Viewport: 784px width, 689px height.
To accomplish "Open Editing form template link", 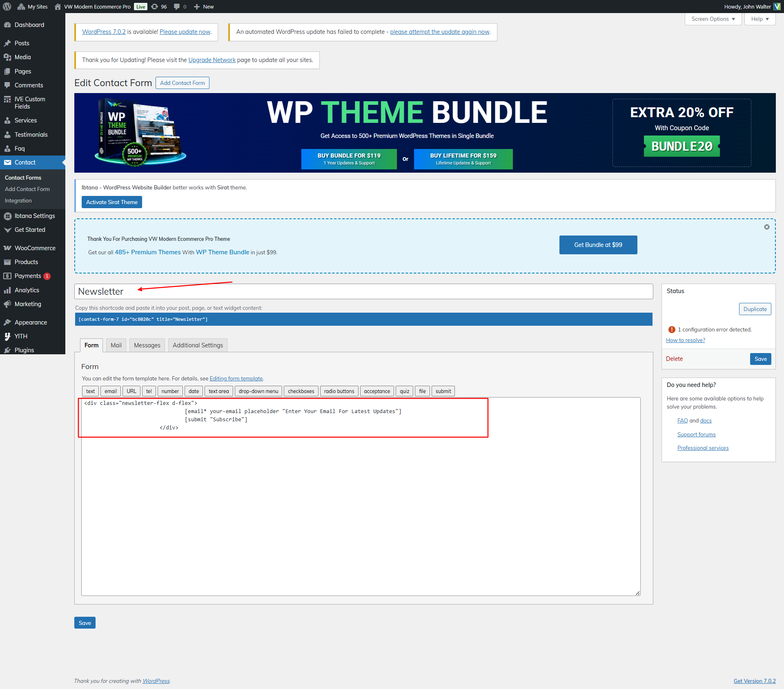I will click(x=236, y=378).
